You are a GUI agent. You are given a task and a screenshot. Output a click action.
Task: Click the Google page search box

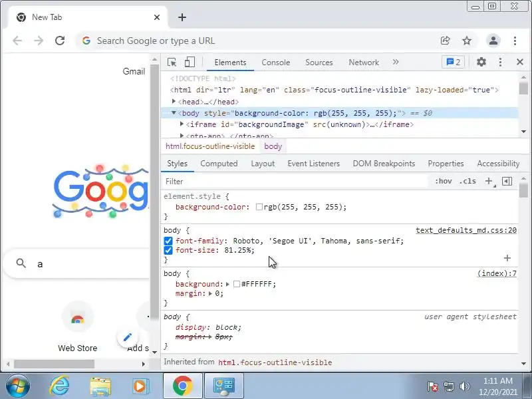point(78,263)
